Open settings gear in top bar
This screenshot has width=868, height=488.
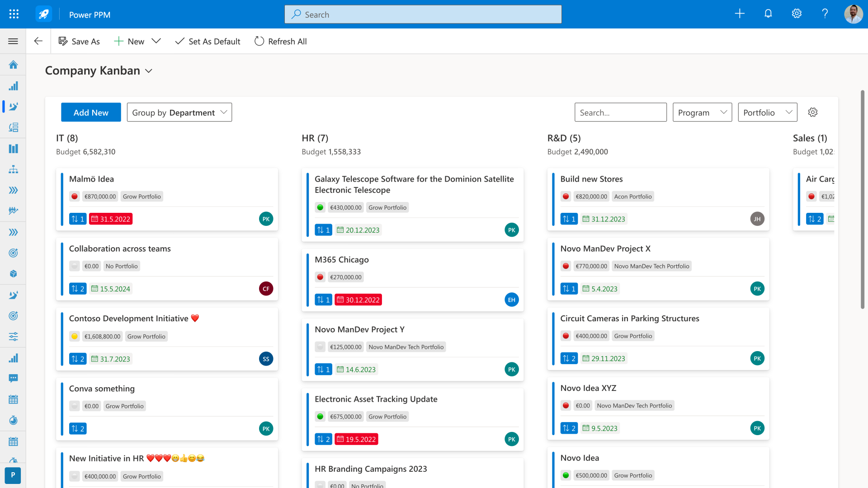[x=797, y=14]
